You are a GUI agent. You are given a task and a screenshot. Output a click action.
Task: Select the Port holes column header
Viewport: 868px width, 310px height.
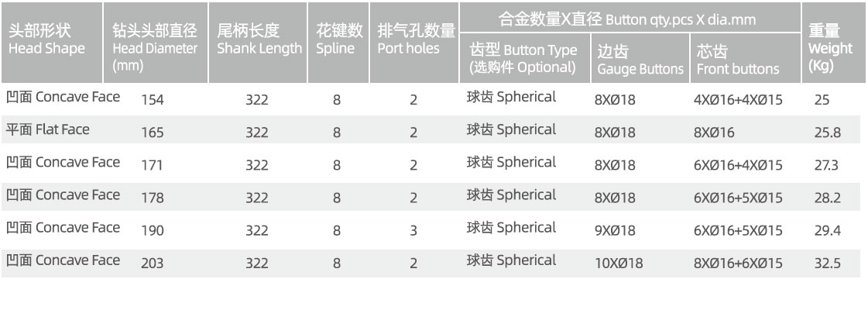pyautogui.click(x=415, y=40)
